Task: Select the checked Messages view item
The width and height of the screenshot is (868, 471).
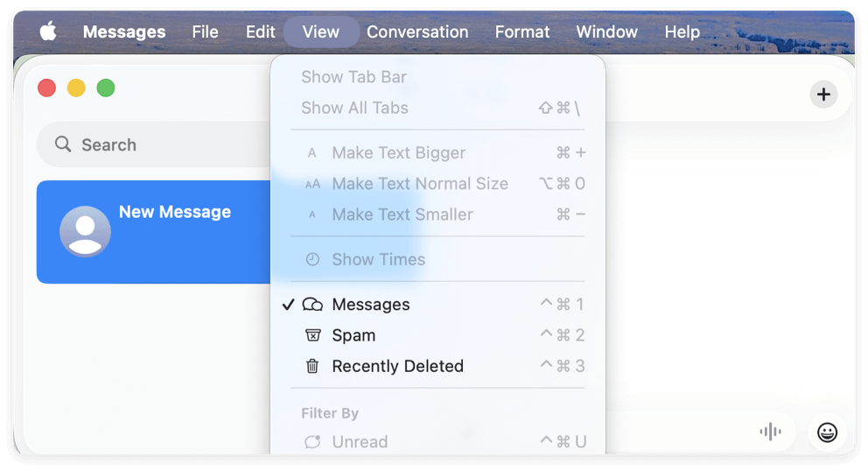Action: (x=437, y=304)
